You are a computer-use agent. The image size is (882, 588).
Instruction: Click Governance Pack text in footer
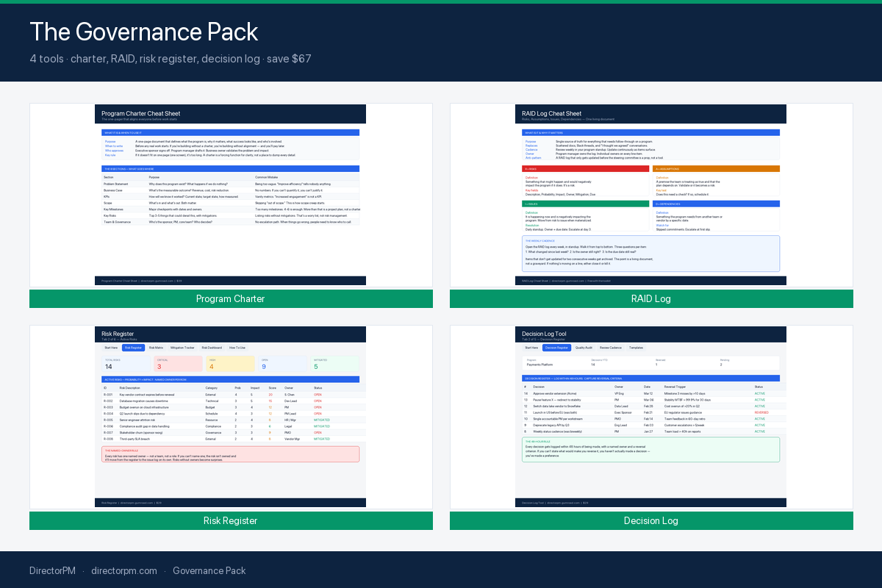coord(209,570)
